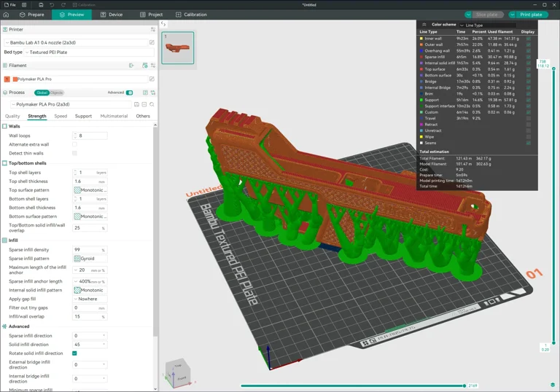Open the Internal solid infill pattern dropdown

(x=90, y=290)
